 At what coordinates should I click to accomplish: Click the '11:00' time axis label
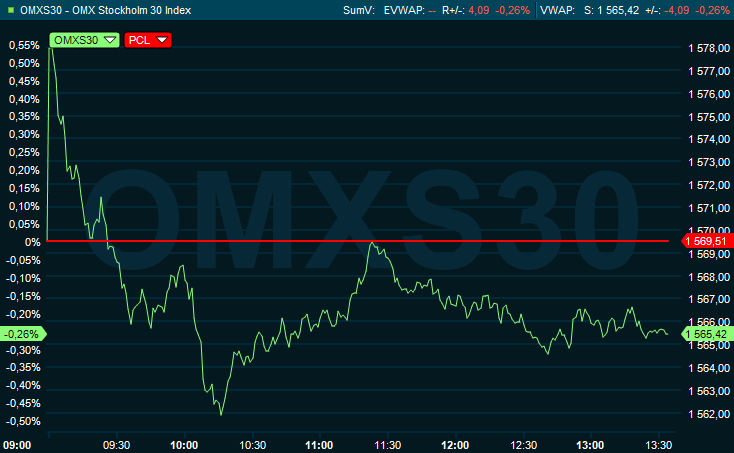319,445
